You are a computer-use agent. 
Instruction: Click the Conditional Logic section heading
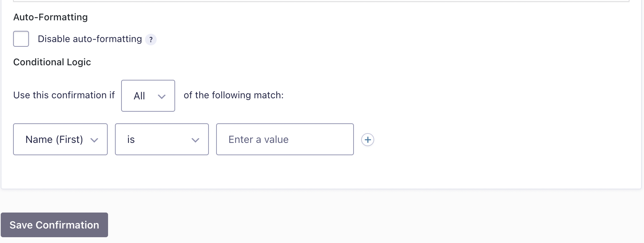[x=52, y=62]
